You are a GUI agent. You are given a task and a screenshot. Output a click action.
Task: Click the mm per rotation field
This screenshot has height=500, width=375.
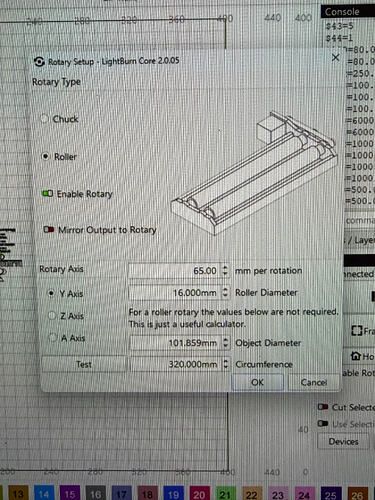(x=175, y=271)
